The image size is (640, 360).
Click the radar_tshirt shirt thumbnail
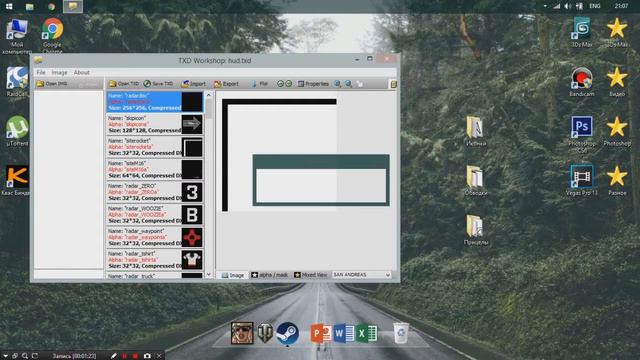click(192, 260)
